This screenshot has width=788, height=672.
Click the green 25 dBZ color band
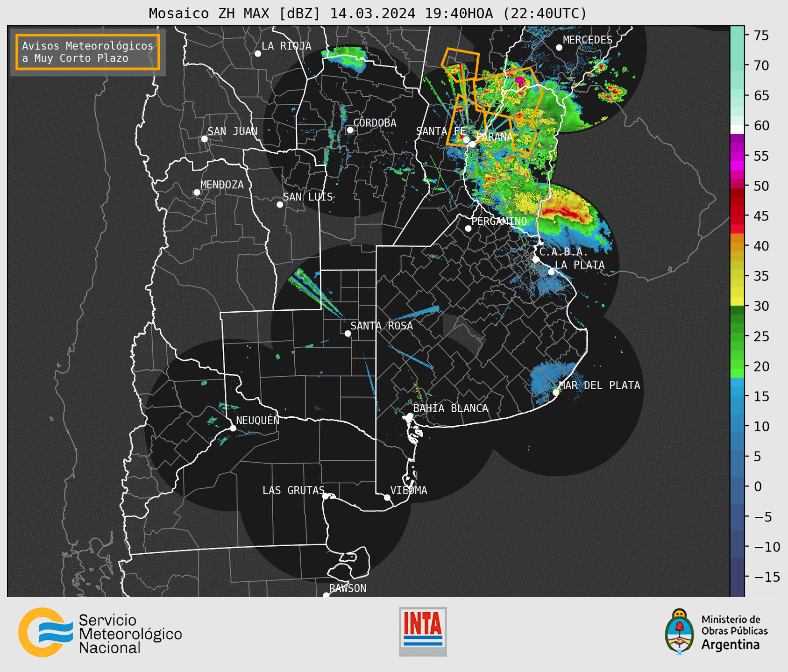point(737,336)
